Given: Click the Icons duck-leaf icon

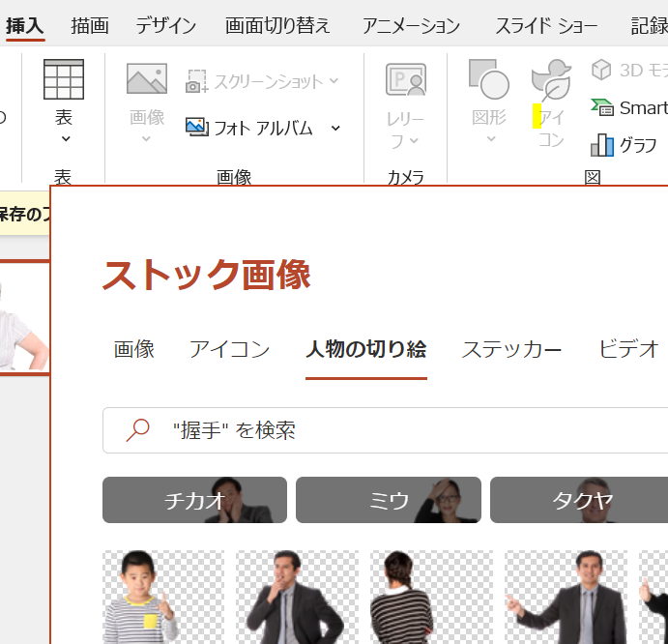Looking at the screenshot, I should 551,79.
